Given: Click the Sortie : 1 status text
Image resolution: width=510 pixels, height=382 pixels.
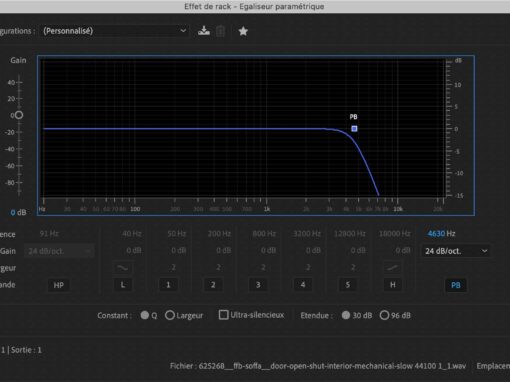Looking at the screenshot, I should click(x=26, y=350).
